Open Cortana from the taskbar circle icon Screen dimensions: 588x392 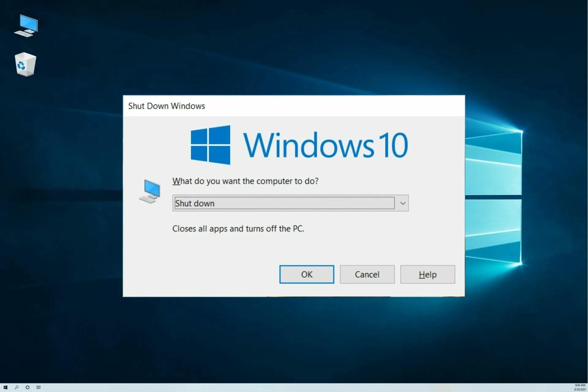(x=28, y=387)
